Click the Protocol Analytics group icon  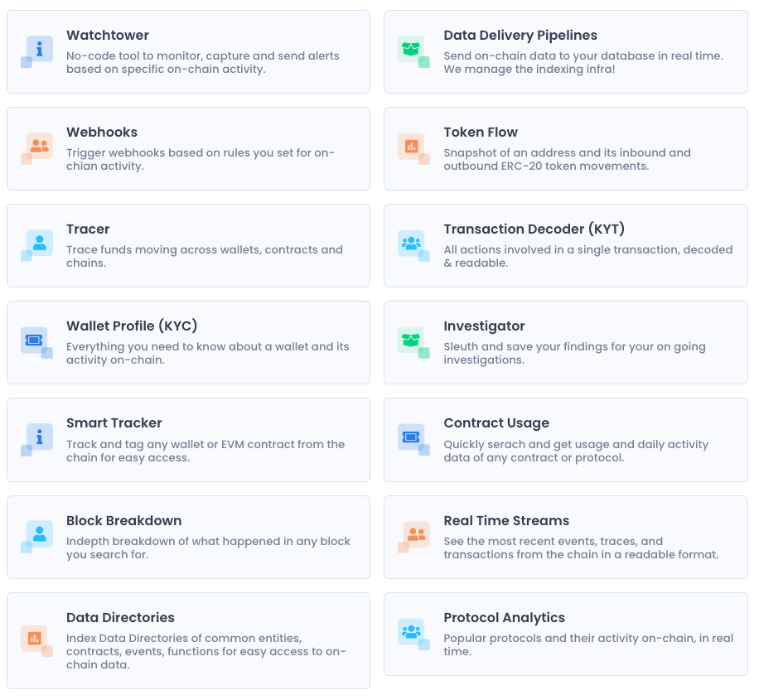coord(411,632)
